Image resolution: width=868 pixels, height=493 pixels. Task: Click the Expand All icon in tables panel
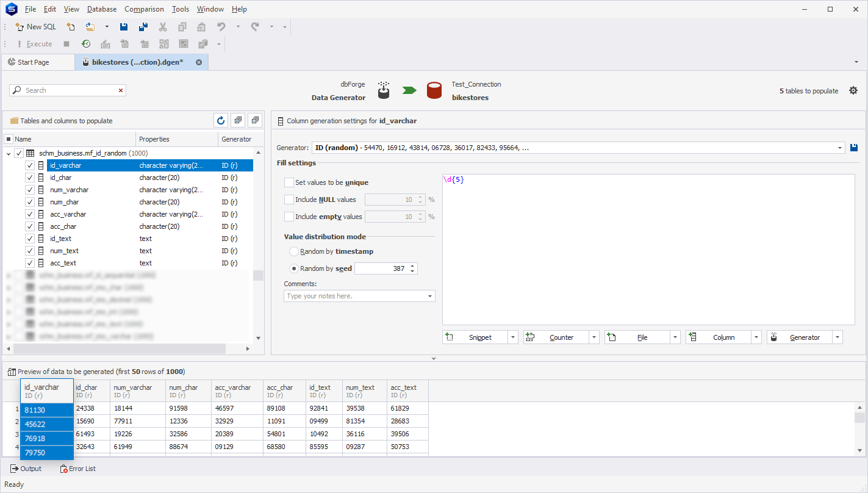point(238,120)
